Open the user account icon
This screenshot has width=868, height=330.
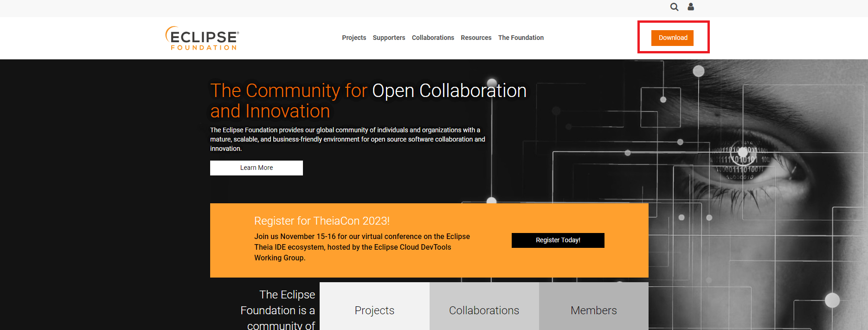tap(691, 6)
